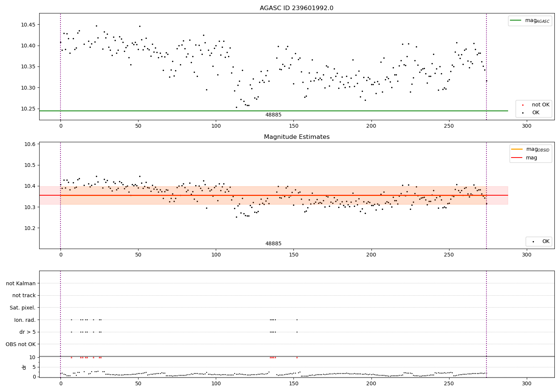Click '48885' label in Magnitude Estimates plot
Screen dimensions: 560x392
(x=273, y=244)
